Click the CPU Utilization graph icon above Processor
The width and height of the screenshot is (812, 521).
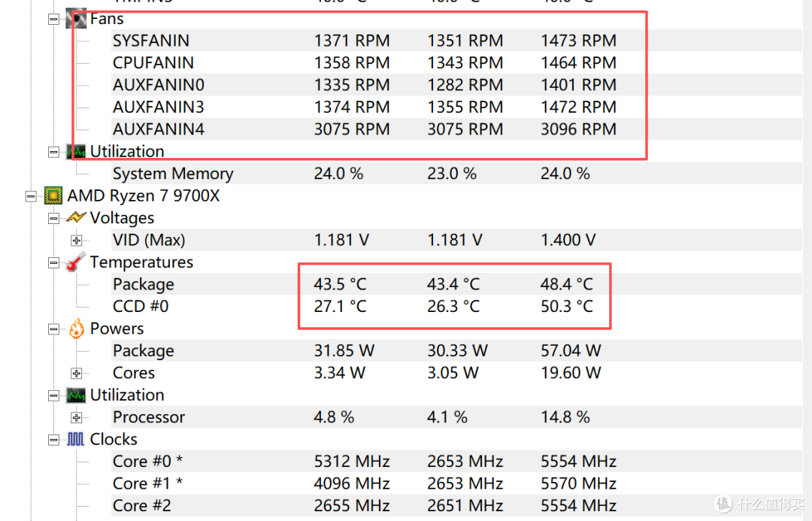pyautogui.click(x=76, y=395)
